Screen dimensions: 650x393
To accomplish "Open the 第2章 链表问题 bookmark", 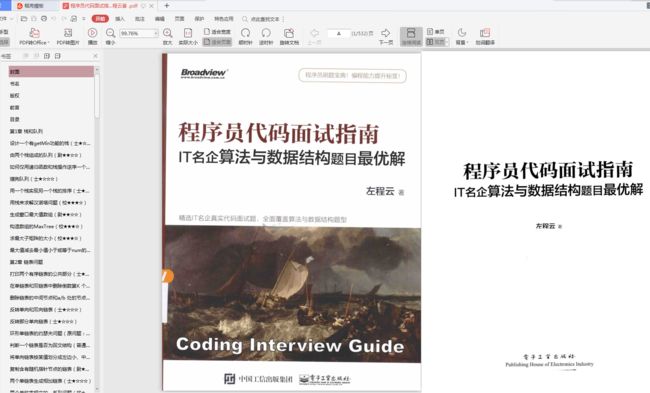I will point(27,262).
